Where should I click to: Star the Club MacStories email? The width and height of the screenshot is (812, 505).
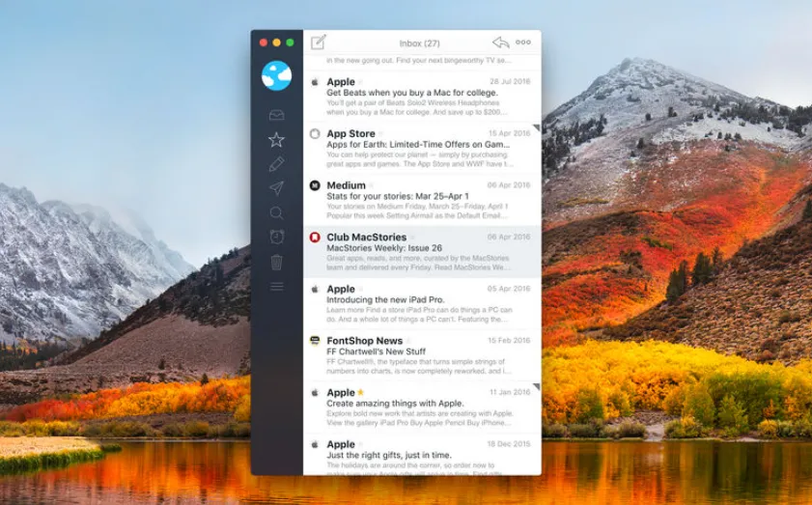pos(412,238)
